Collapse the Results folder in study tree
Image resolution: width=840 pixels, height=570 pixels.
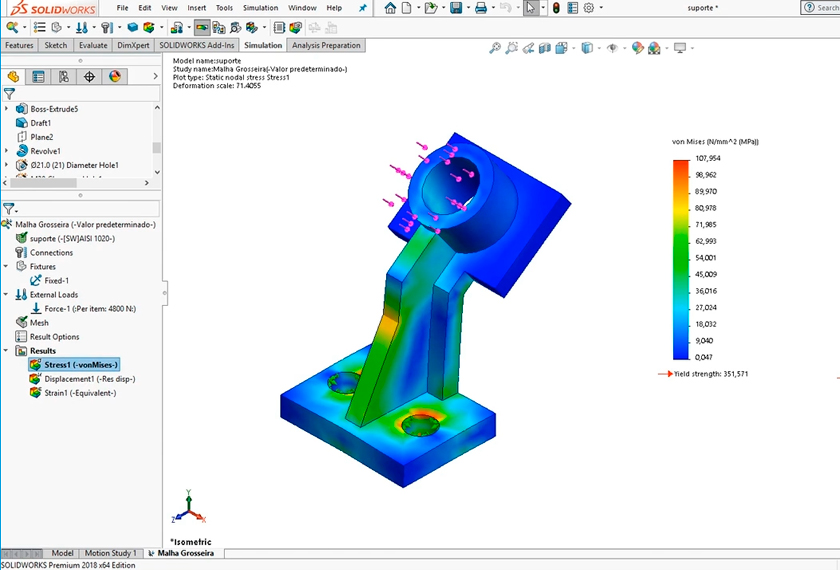[8, 351]
